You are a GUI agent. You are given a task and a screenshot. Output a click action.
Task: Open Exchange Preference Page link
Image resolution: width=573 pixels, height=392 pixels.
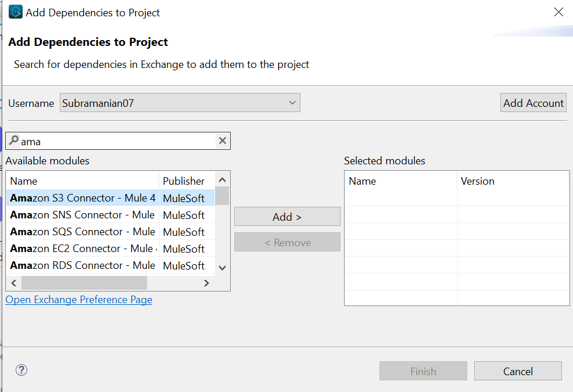(79, 300)
